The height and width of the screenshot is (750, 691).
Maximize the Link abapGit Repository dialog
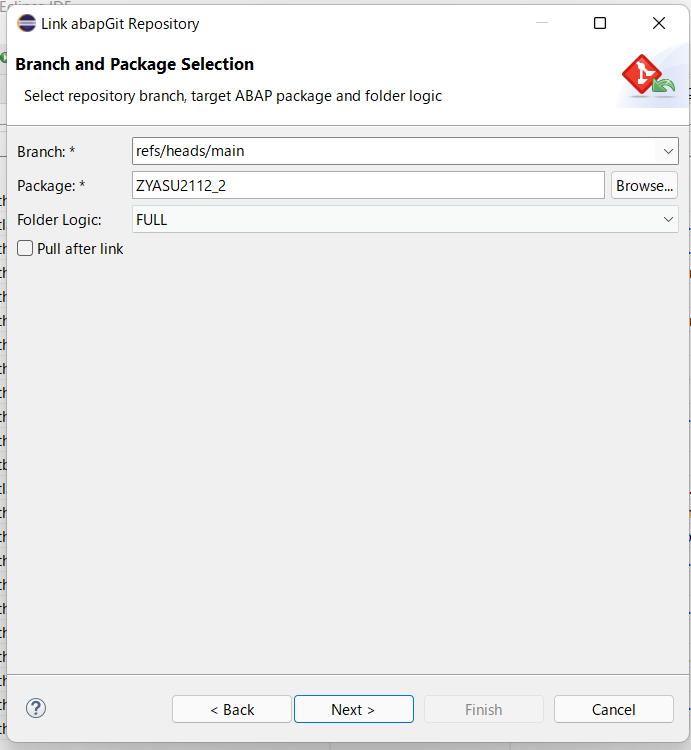(x=600, y=23)
